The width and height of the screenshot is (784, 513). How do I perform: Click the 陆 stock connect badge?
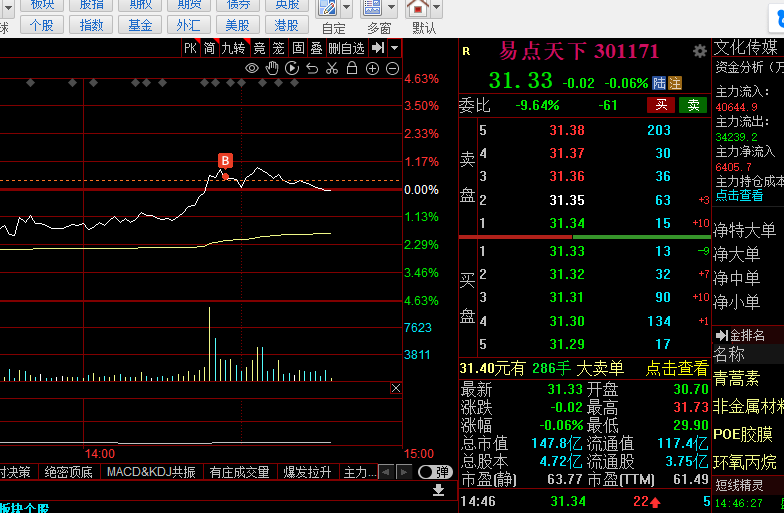[x=660, y=83]
